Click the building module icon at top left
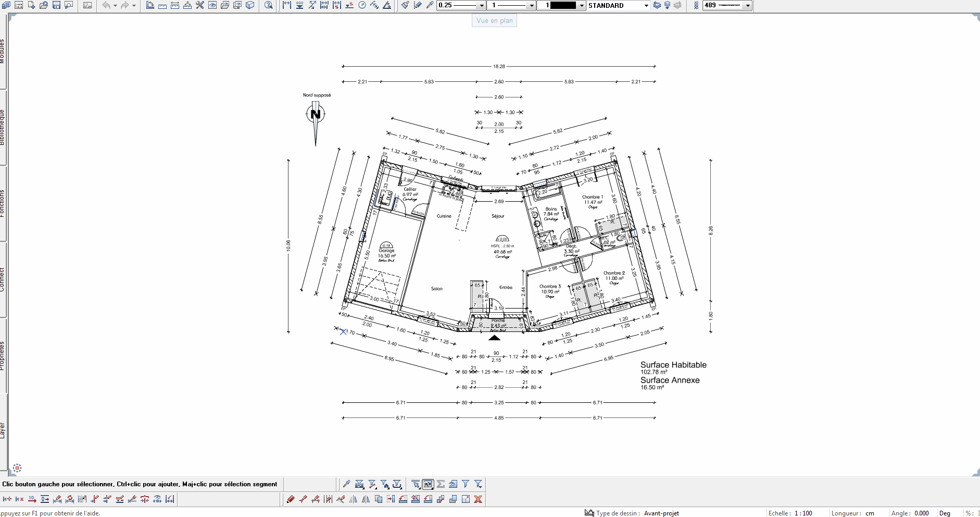980x517 pixels. pos(6,5)
